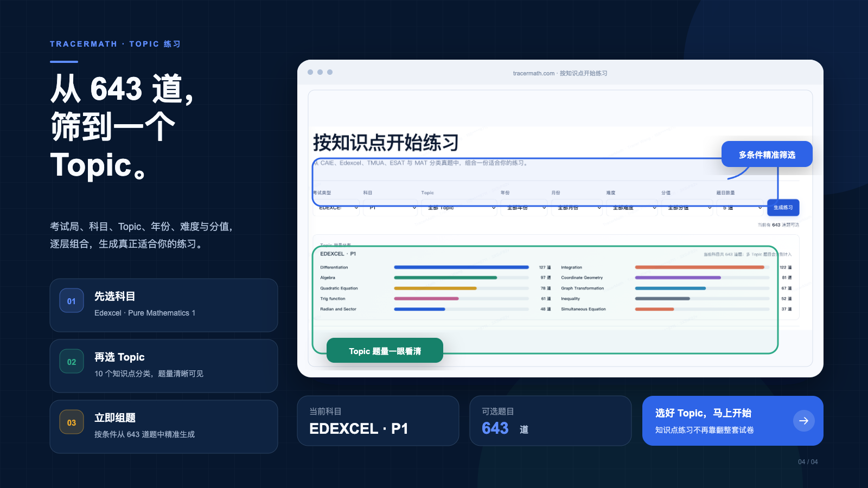Click the '04 / 04' page indicator
The image size is (868, 488).
808,462
